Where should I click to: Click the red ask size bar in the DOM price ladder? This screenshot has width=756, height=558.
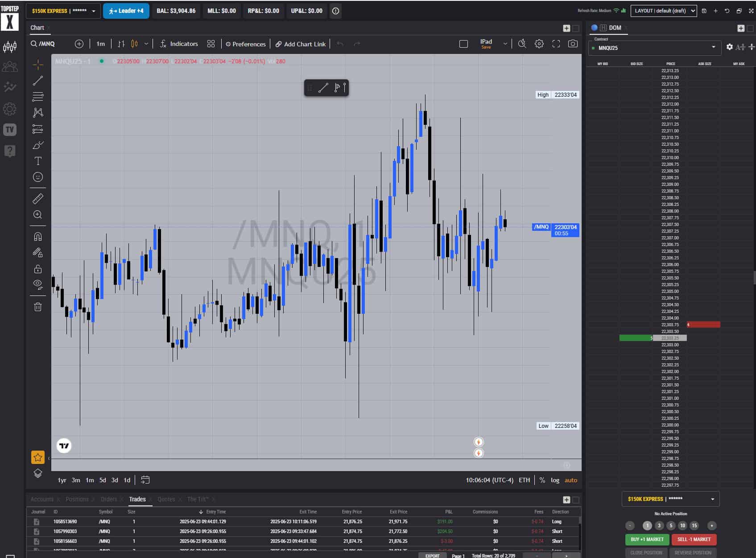703,324
